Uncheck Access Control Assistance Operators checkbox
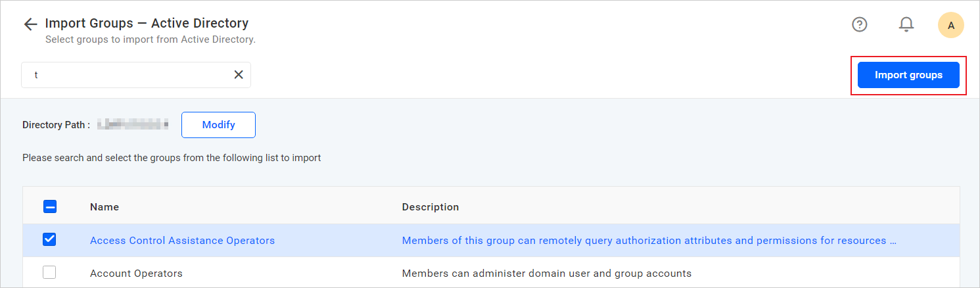This screenshot has width=980, height=288. pyautogui.click(x=49, y=240)
